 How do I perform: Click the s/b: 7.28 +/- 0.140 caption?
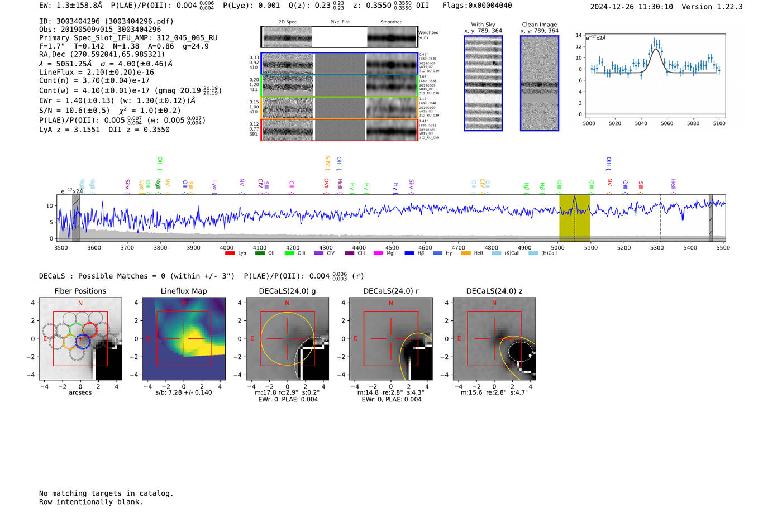184,392
